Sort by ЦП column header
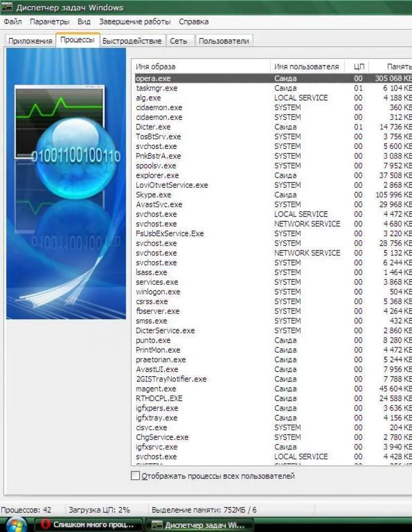The width and height of the screenshot is (412, 532). pos(357,66)
